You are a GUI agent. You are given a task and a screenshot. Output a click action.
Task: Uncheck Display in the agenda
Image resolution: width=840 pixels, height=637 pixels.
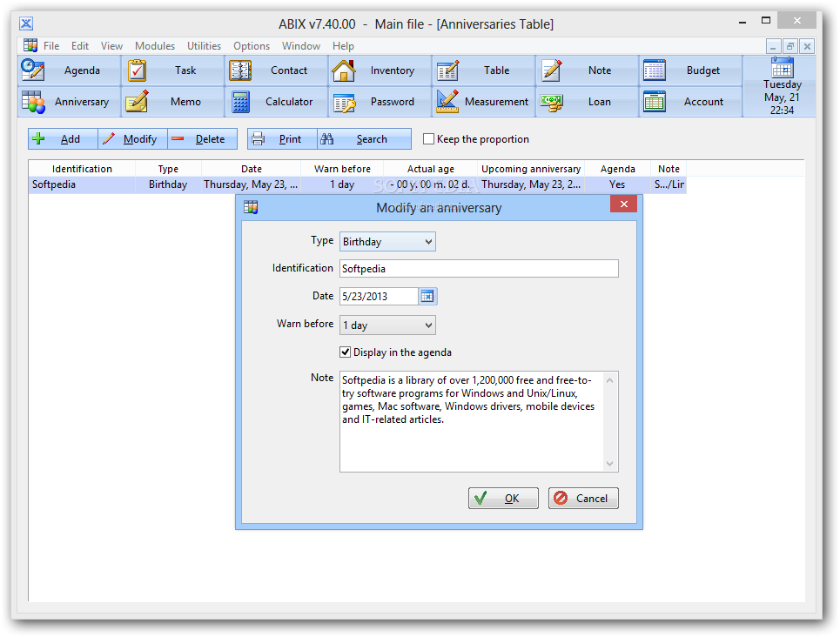tap(346, 352)
